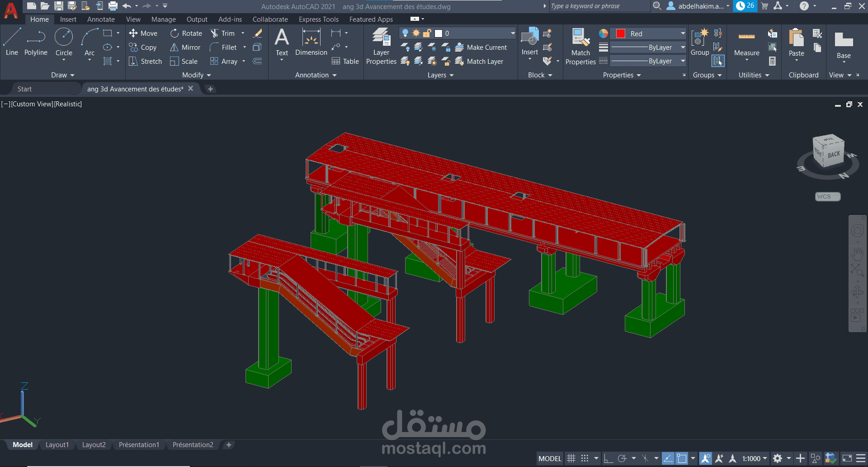The image size is (868, 467).
Task: Click the Paste icon
Action: (x=796, y=43)
